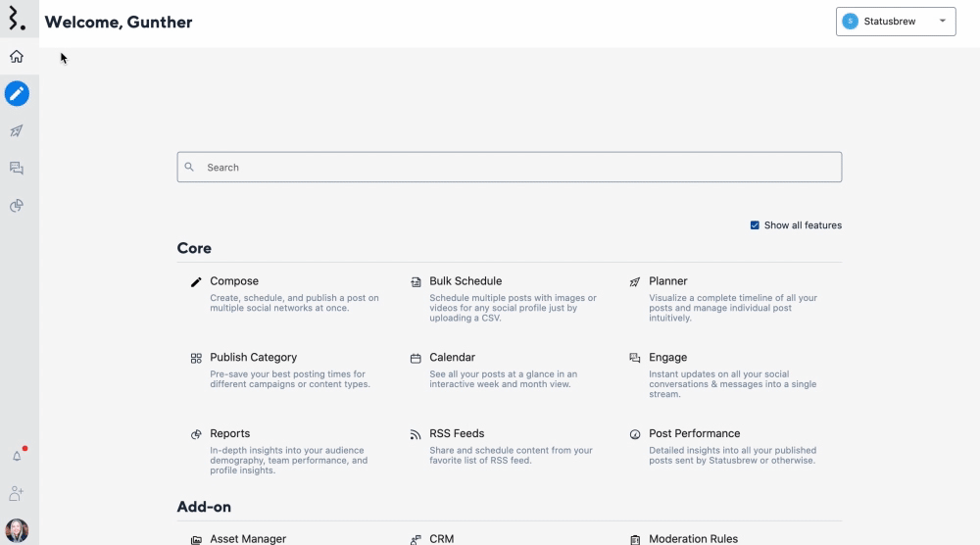Expand the Statusbrew organization dropdown
The image size is (980, 545).
(x=896, y=22)
